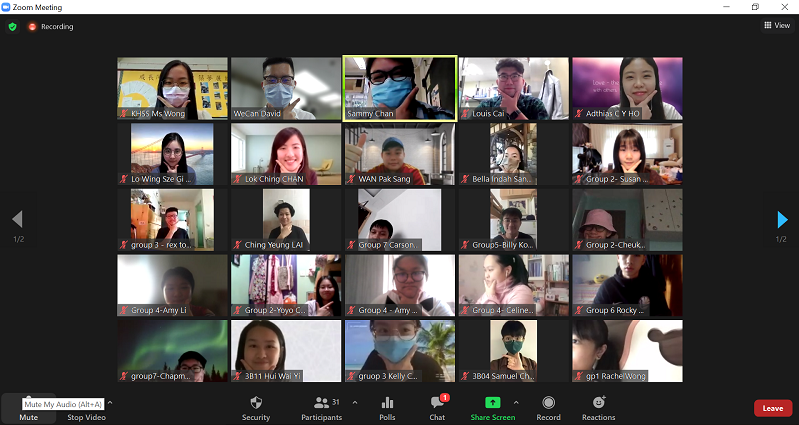This screenshot has width=799, height=425.
Task: Select the highlighted Sammy Chan video tile
Action: point(400,88)
